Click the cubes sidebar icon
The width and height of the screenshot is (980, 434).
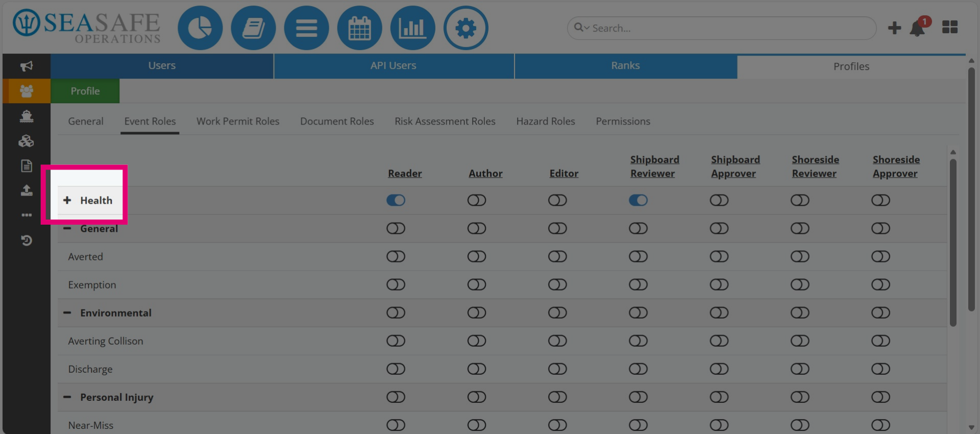(x=27, y=141)
